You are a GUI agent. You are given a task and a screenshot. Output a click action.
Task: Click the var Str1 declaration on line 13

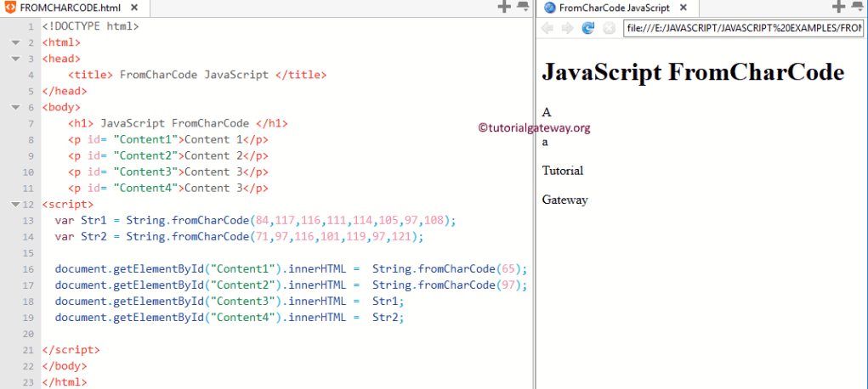81,221
